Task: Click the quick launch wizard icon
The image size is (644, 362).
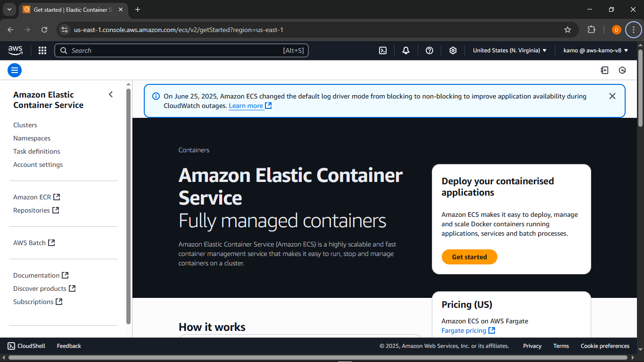Action: click(605, 70)
